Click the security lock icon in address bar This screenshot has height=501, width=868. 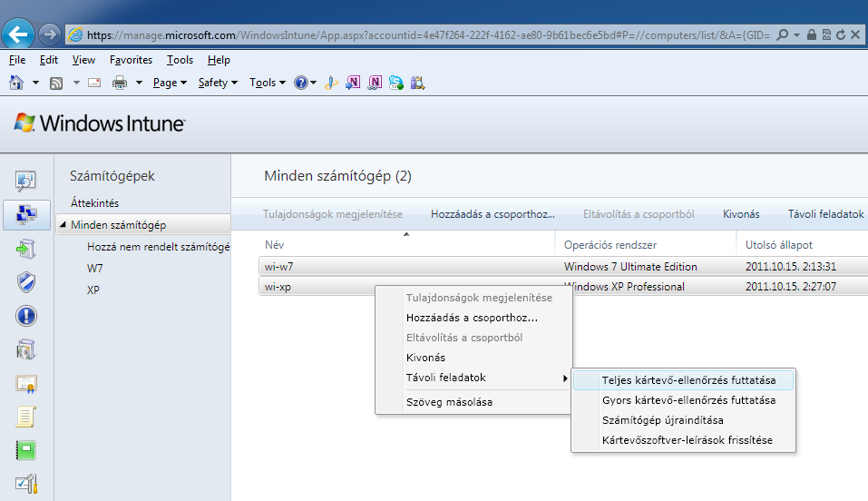pos(812,34)
